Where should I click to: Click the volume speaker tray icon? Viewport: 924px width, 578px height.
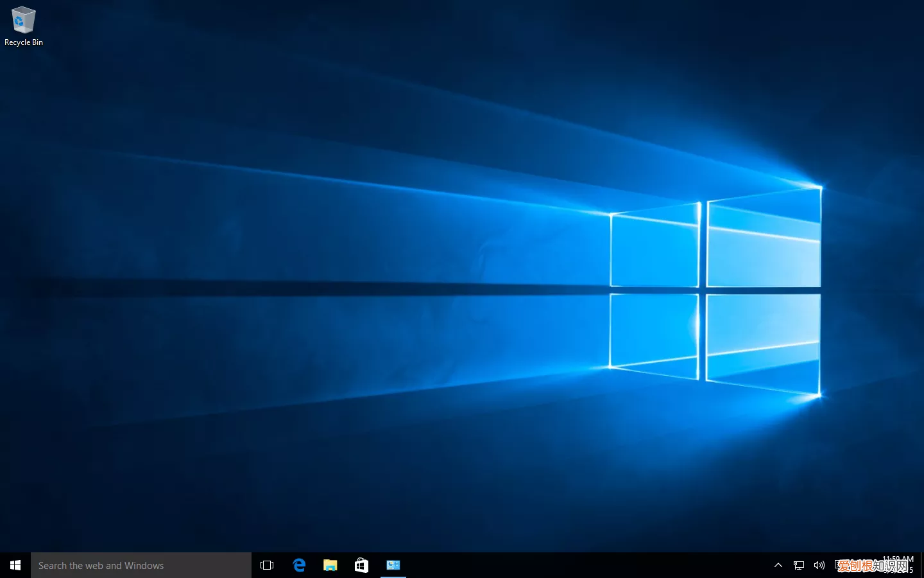point(819,565)
